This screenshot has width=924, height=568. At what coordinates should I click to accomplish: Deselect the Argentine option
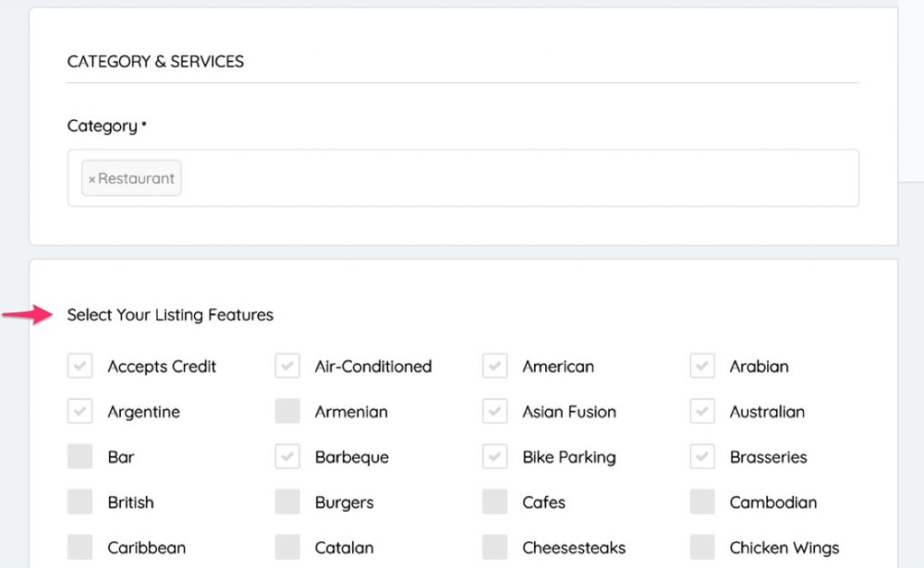tap(79, 411)
